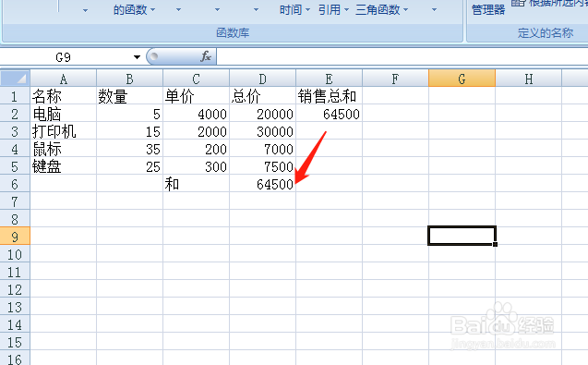Click the 64500 value in row 6
This screenshot has width=588, height=365.
pyautogui.click(x=262, y=184)
